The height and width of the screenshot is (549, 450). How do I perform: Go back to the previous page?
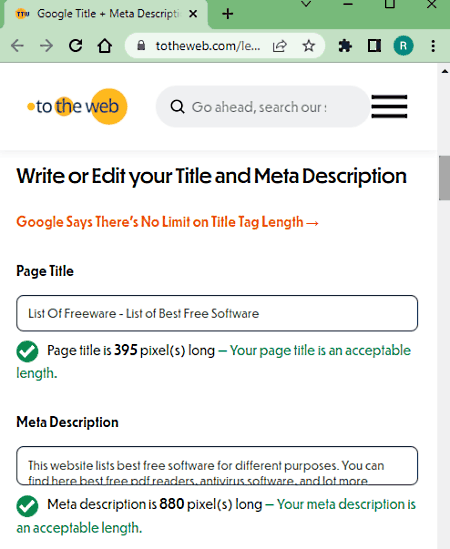(x=17, y=46)
